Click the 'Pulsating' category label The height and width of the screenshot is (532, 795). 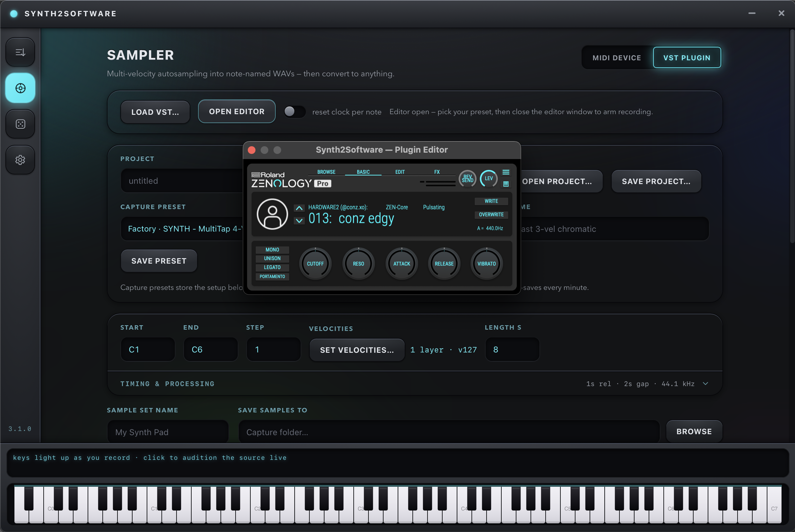pyautogui.click(x=434, y=207)
